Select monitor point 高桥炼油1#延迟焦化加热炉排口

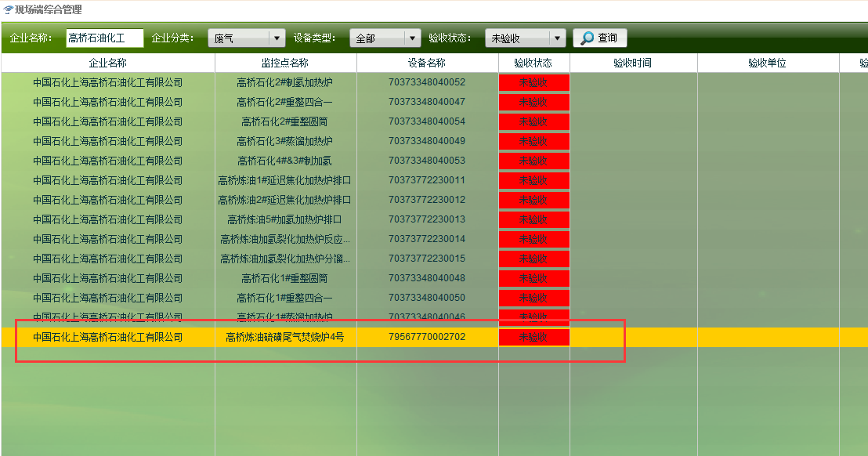(285, 180)
